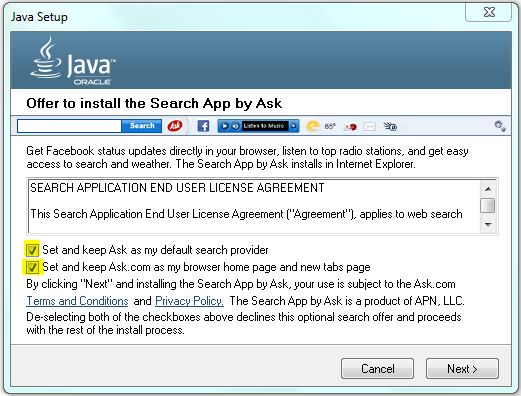Click the Cancel button
The image size is (521, 396).
[377, 369]
